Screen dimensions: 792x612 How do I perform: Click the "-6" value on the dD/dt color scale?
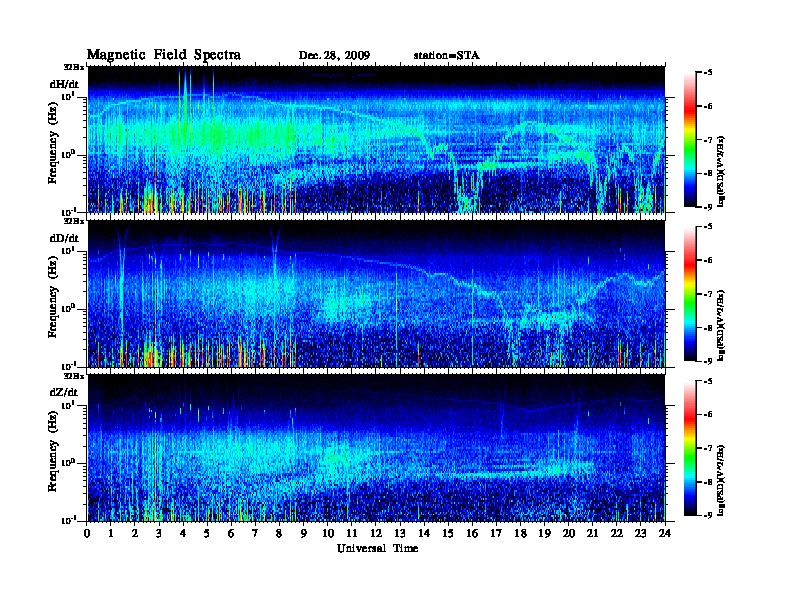point(708,261)
